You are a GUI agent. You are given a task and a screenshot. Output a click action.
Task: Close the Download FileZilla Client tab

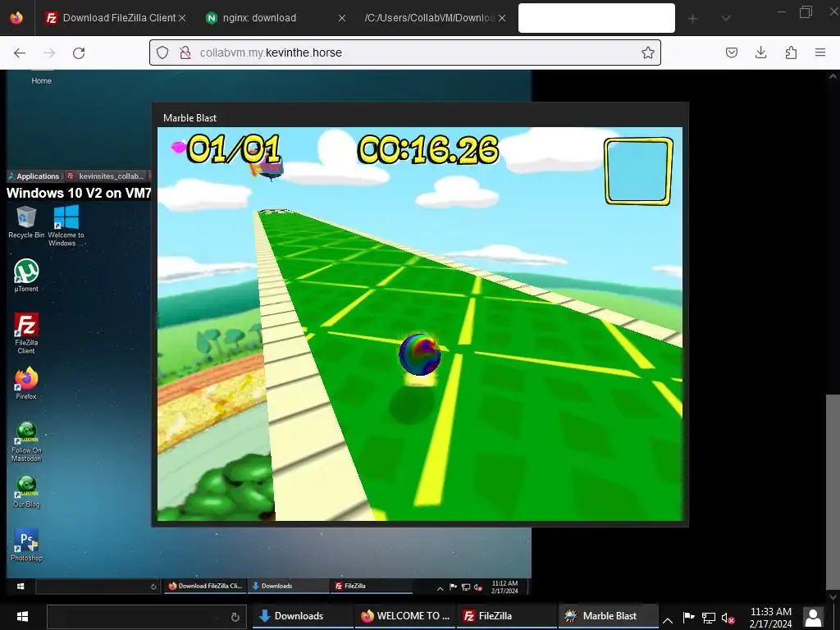(182, 18)
